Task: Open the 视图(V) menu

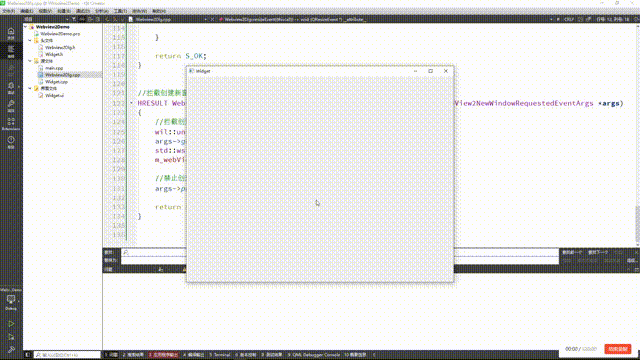Action: (45, 11)
